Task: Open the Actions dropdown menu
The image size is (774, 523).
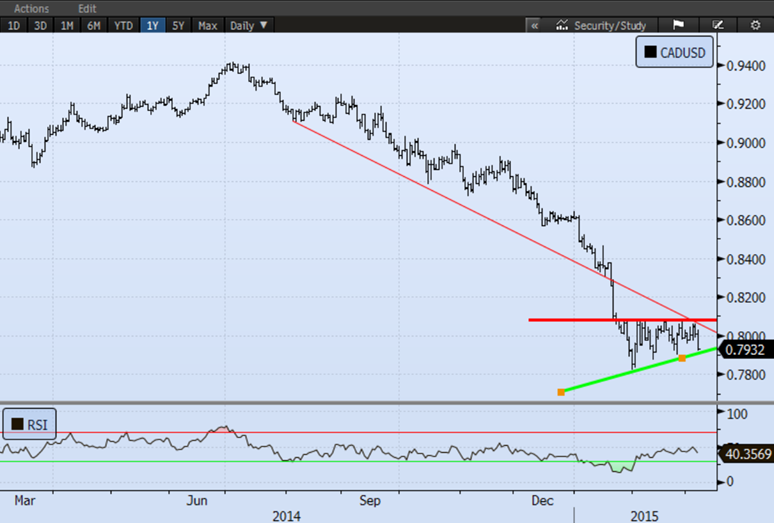Action: pos(31,8)
